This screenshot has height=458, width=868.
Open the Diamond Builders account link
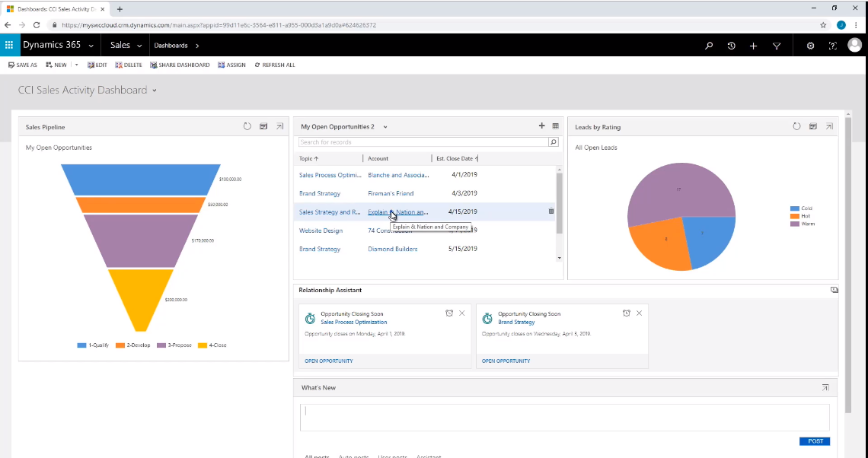click(393, 249)
